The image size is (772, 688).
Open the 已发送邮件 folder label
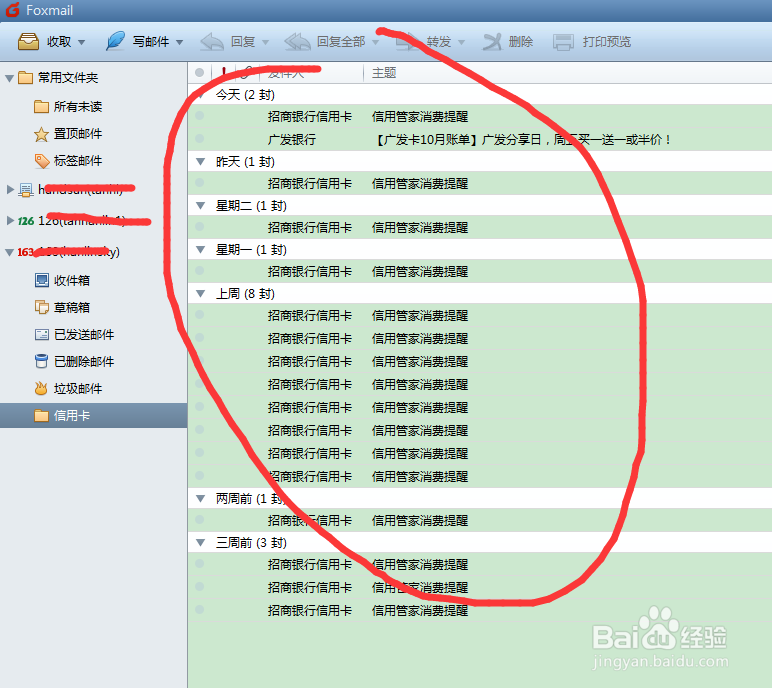[x=84, y=335]
